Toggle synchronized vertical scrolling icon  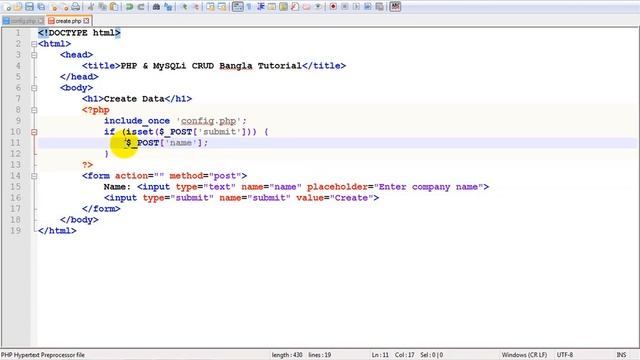(x=210, y=7)
